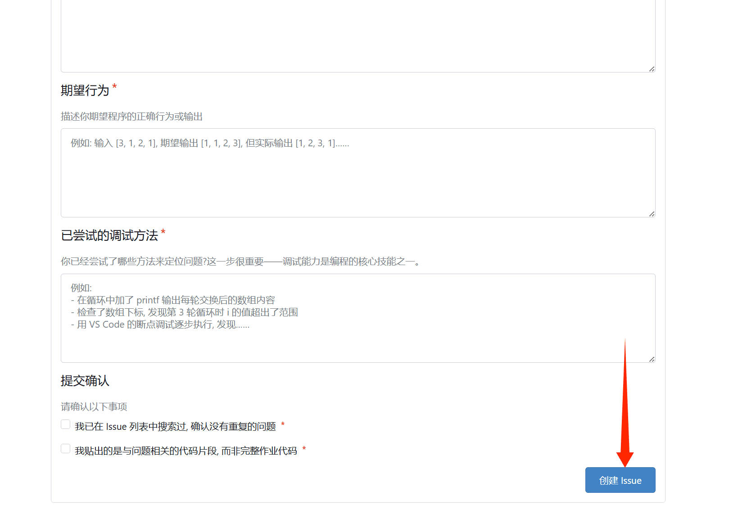Click the 我贴出的是与问题相关的代码片段 label text
Screen dimensions: 756x532
point(186,451)
